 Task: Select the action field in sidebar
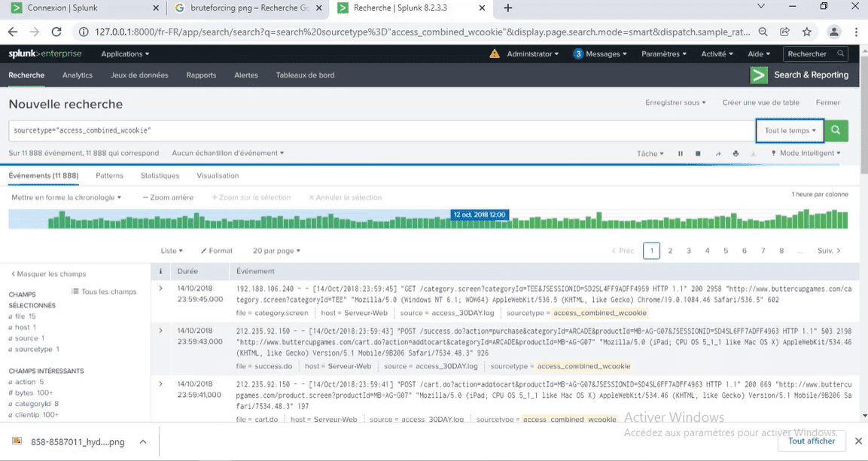click(x=26, y=382)
